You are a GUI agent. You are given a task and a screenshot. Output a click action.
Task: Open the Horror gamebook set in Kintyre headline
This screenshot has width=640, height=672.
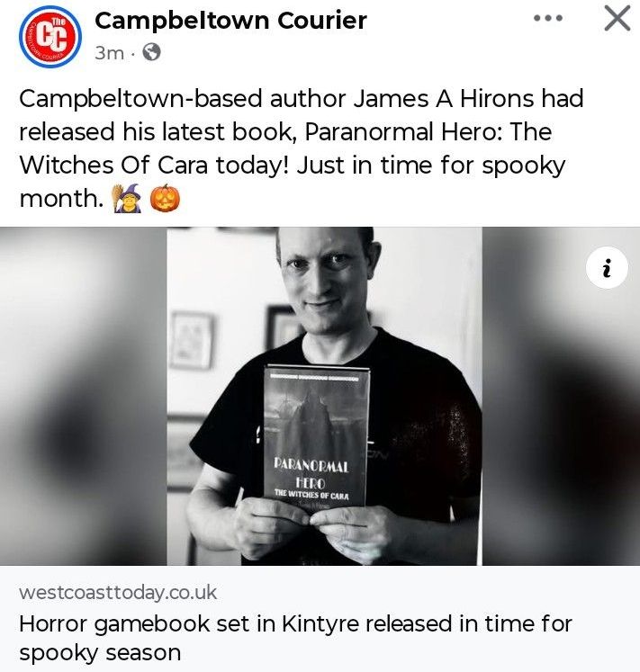tap(295, 638)
